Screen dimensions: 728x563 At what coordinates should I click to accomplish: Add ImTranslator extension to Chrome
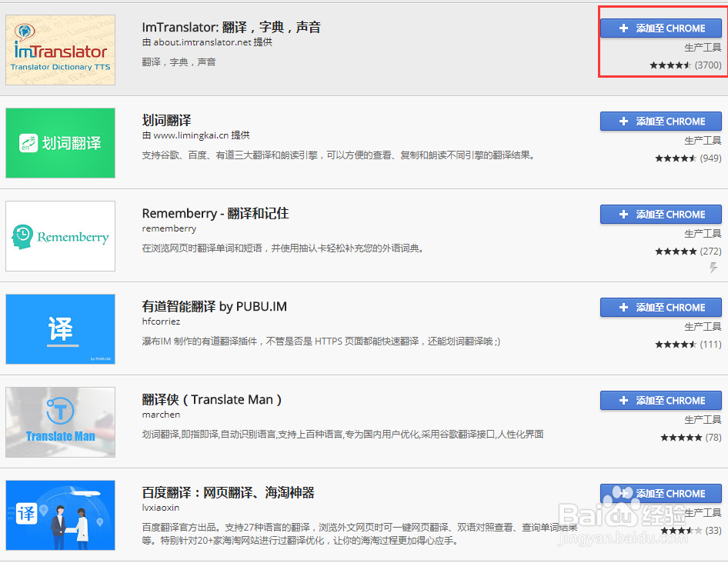pyautogui.click(x=661, y=28)
